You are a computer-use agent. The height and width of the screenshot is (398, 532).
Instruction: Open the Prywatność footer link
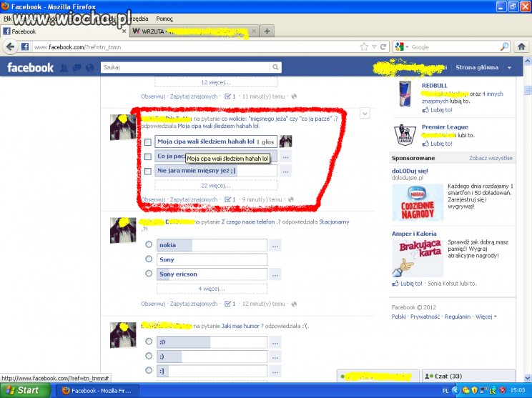pyautogui.click(x=425, y=317)
